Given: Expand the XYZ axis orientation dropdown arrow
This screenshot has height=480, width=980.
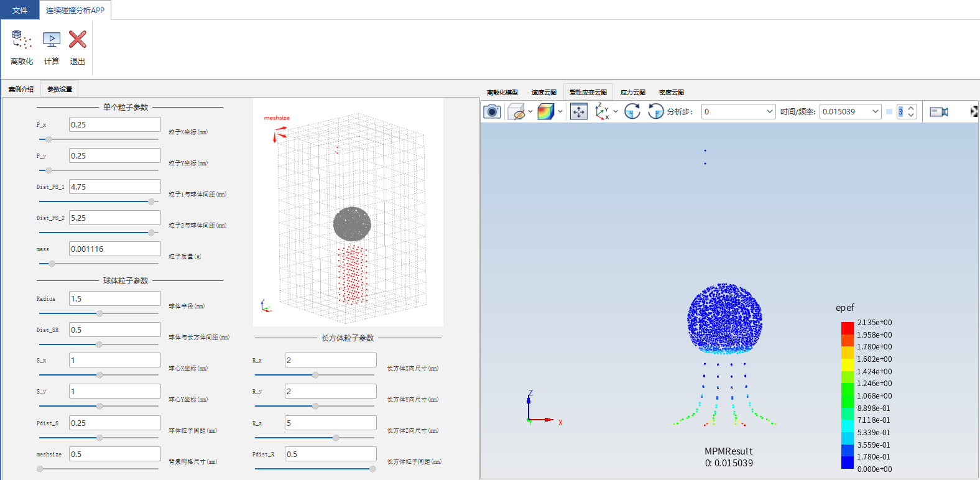Looking at the screenshot, I should (x=616, y=111).
